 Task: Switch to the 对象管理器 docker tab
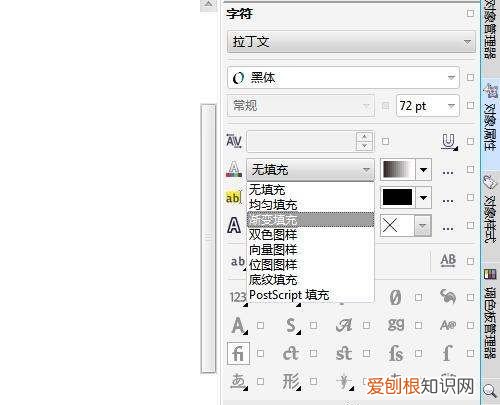coord(490,30)
